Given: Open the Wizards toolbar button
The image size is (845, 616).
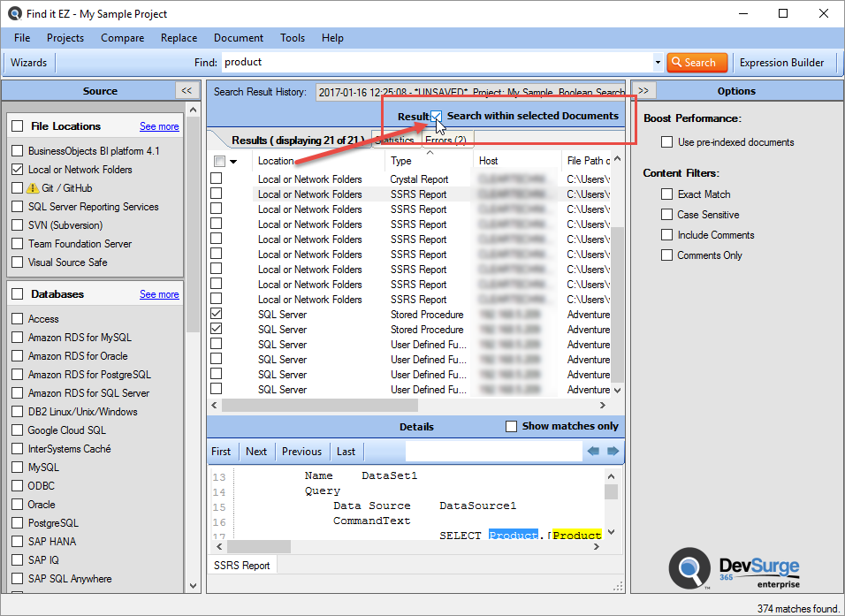Looking at the screenshot, I should (28, 63).
